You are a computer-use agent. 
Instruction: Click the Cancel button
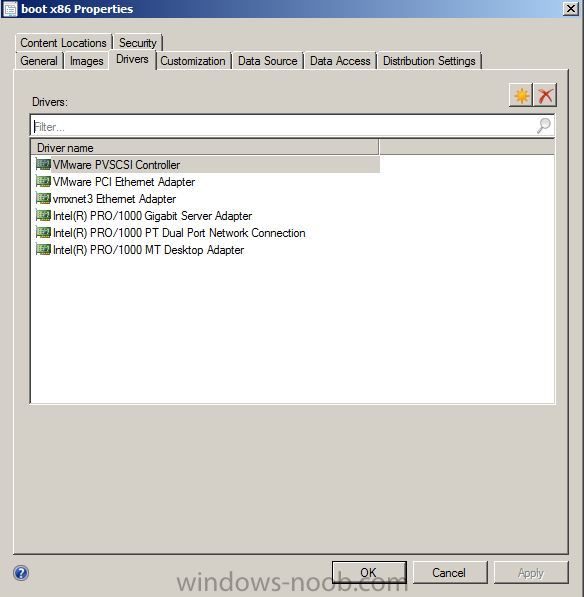(x=449, y=572)
